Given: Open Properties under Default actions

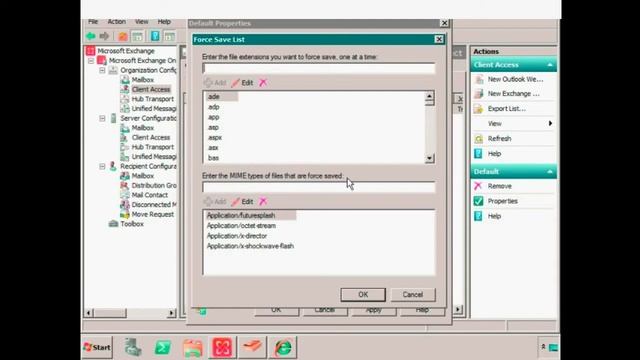Looking at the screenshot, I should [x=502, y=201].
